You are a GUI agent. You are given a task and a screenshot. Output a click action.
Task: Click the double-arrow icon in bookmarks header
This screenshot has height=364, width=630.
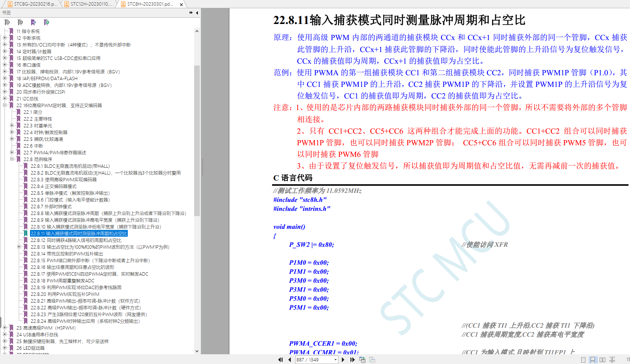(x=191, y=13)
